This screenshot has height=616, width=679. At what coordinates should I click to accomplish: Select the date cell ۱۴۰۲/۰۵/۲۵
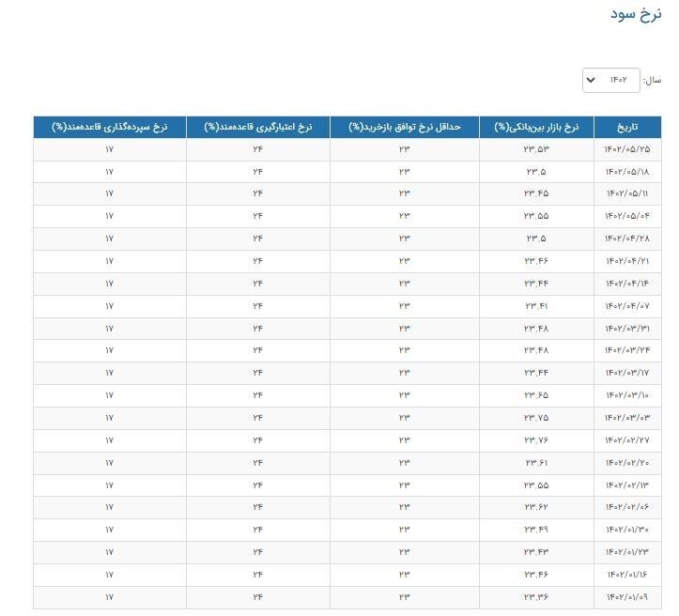(x=626, y=149)
